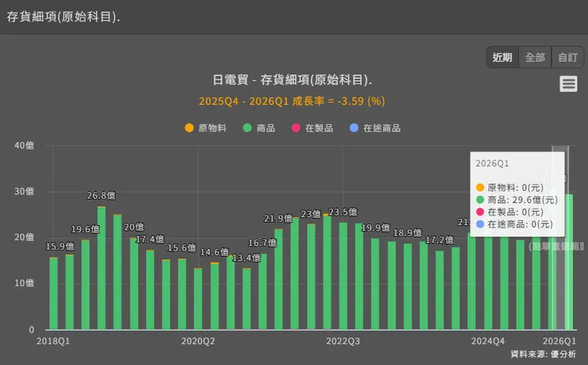Image resolution: width=588 pixels, height=365 pixels.
Task: Click the 2026Q1 tooltip header
Action: click(492, 164)
